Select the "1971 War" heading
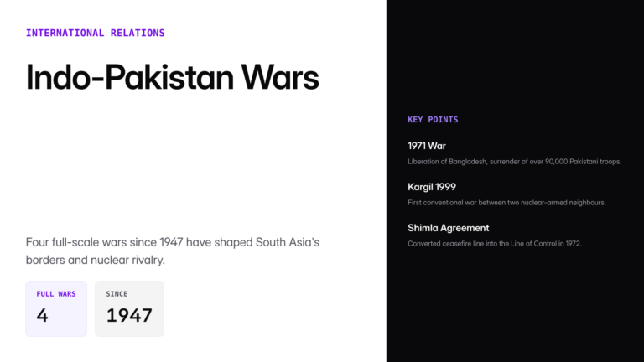 pyautogui.click(x=427, y=146)
